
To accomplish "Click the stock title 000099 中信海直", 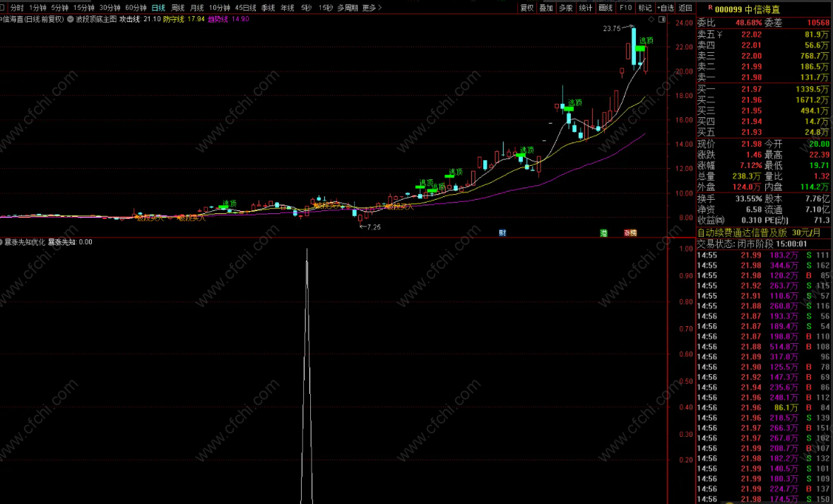I will pyautogui.click(x=748, y=10).
